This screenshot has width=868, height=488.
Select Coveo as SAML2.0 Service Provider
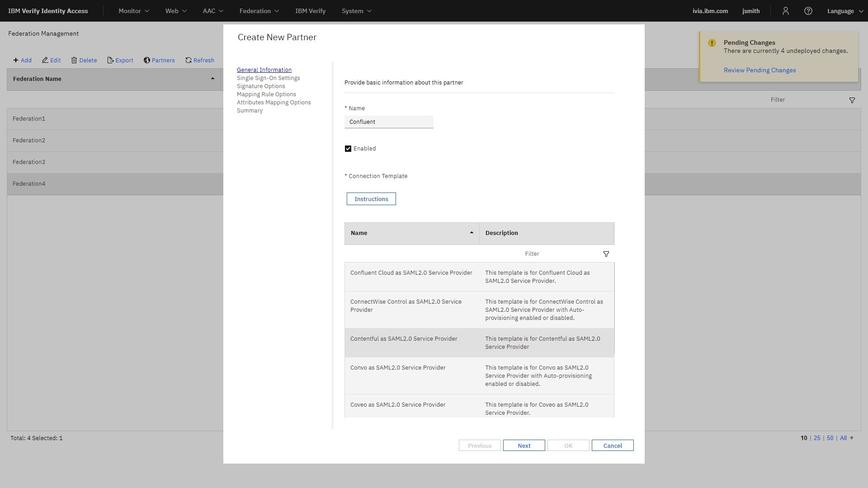coord(479,406)
